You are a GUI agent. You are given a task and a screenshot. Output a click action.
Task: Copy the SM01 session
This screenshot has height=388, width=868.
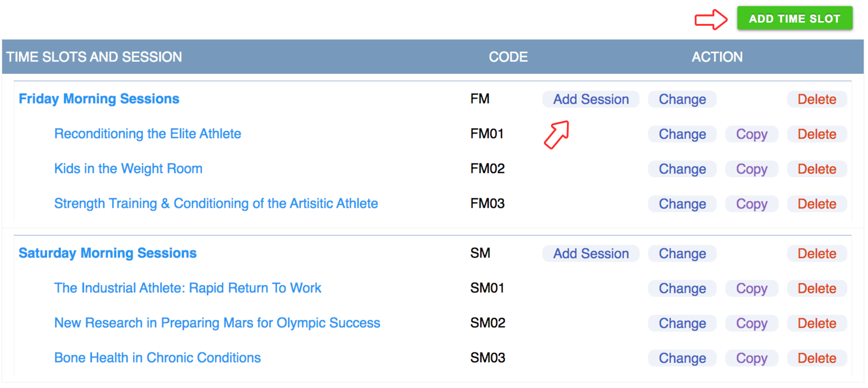pyautogui.click(x=752, y=288)
